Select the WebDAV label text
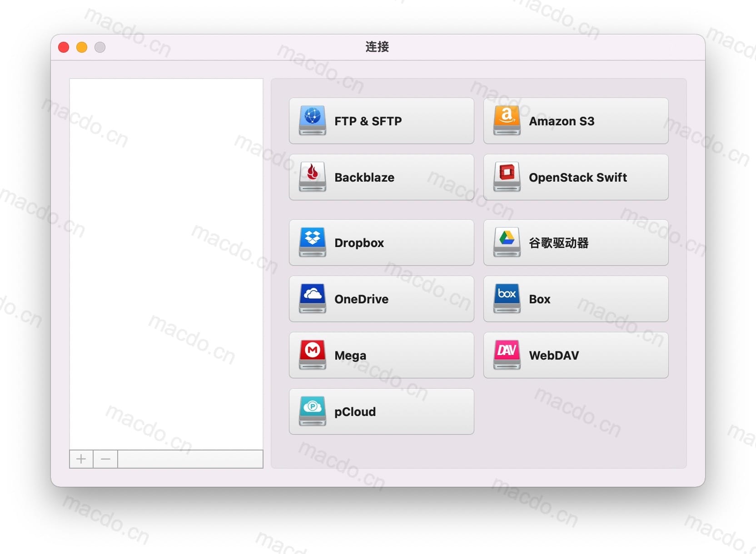The image size is (756, 554). click(554, 356)
